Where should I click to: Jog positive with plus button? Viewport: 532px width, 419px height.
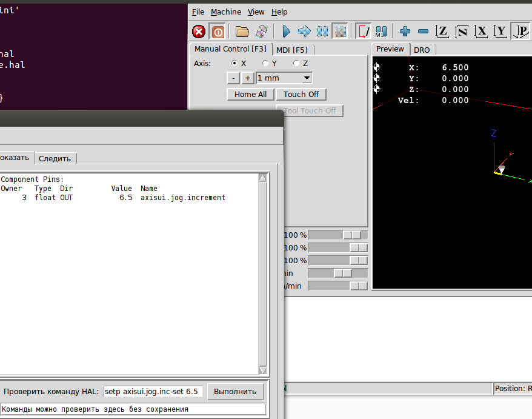(248, 78)
